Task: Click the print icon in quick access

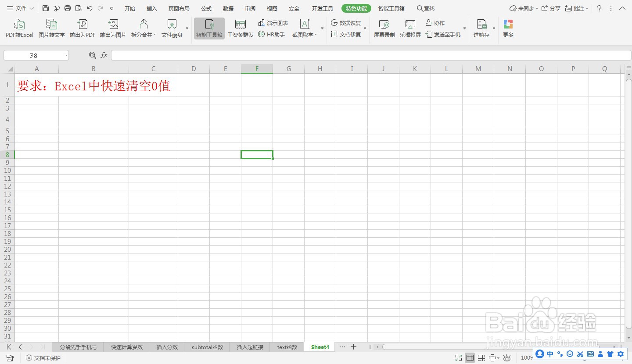Action: pos(68,8)
